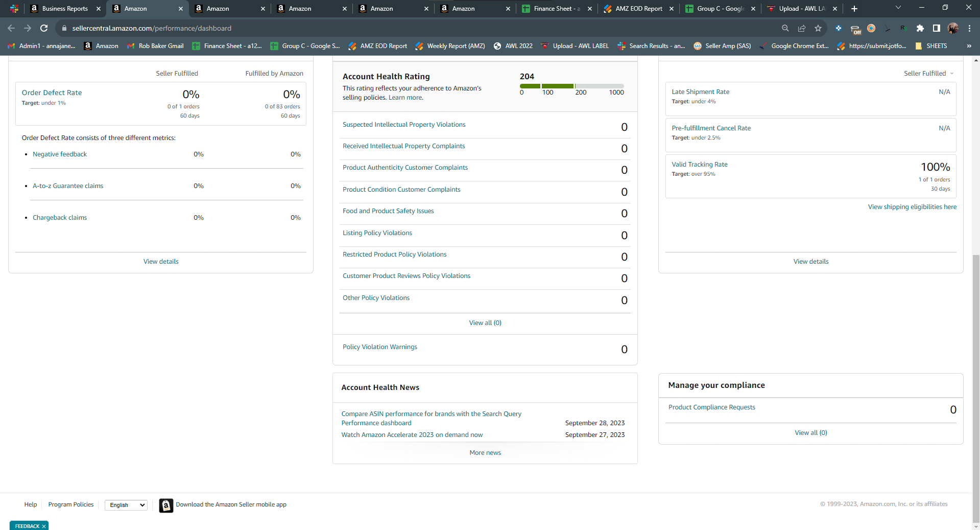Toggle the browser side panel
The image size is (980, 530).
(x=937, y=28)
